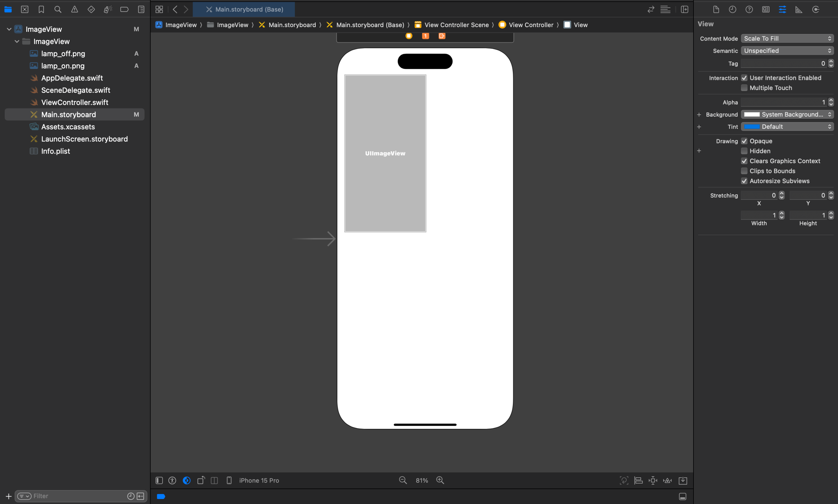Click the Add New Constraints icon

653,480
